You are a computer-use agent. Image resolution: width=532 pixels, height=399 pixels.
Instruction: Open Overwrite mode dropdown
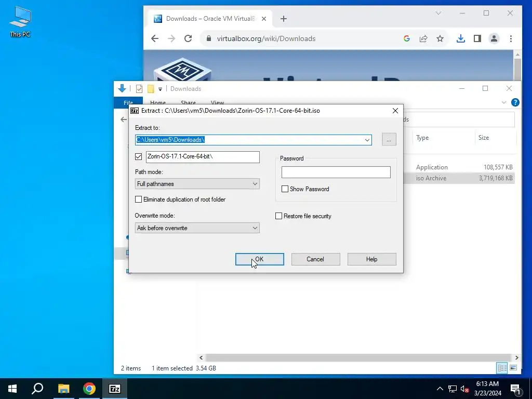(197, 228)
